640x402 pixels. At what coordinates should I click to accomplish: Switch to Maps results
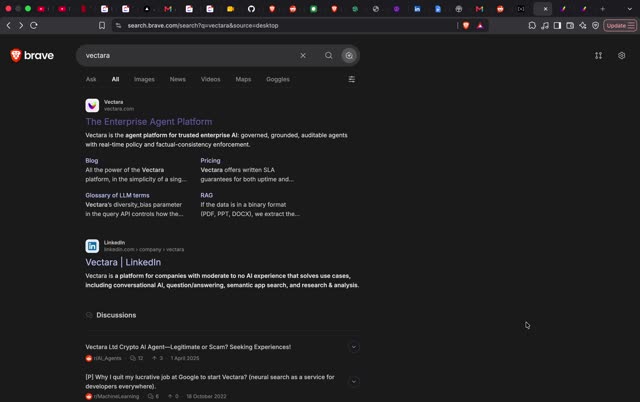pos(243,79)
